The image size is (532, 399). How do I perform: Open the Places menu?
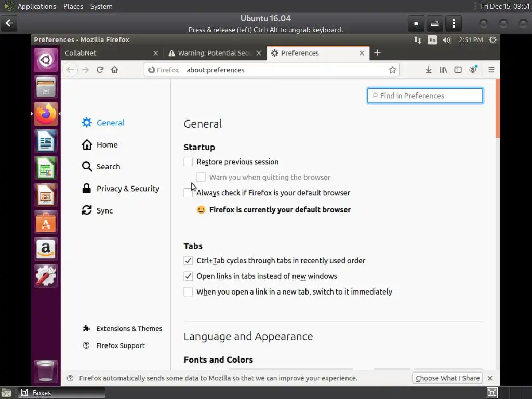[x=73, y=6]
